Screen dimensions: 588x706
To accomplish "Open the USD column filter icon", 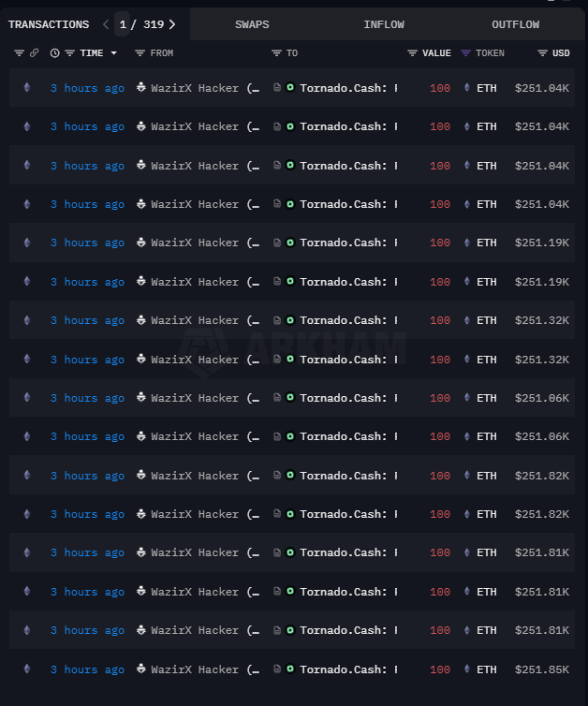I will (542, 53).
